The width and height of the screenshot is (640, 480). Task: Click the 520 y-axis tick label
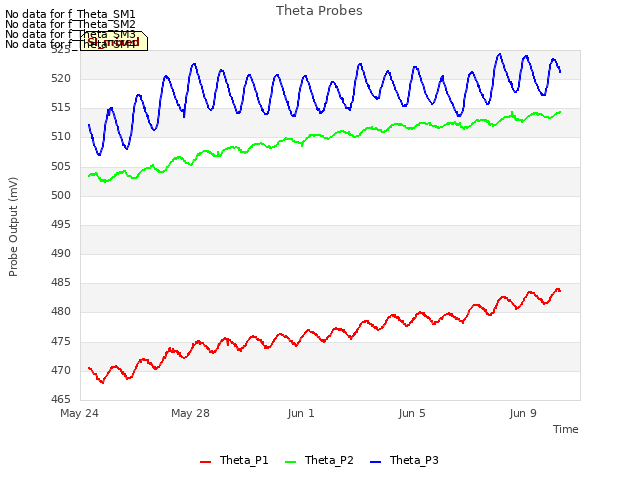click(x=61, y=78)
